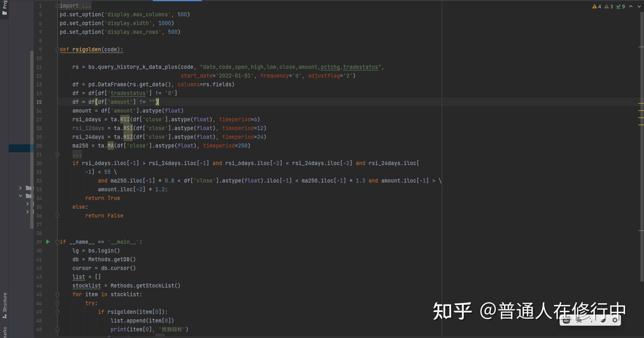Click 'else:' on line 35
644x338 pixels.
tap(80, 207)
